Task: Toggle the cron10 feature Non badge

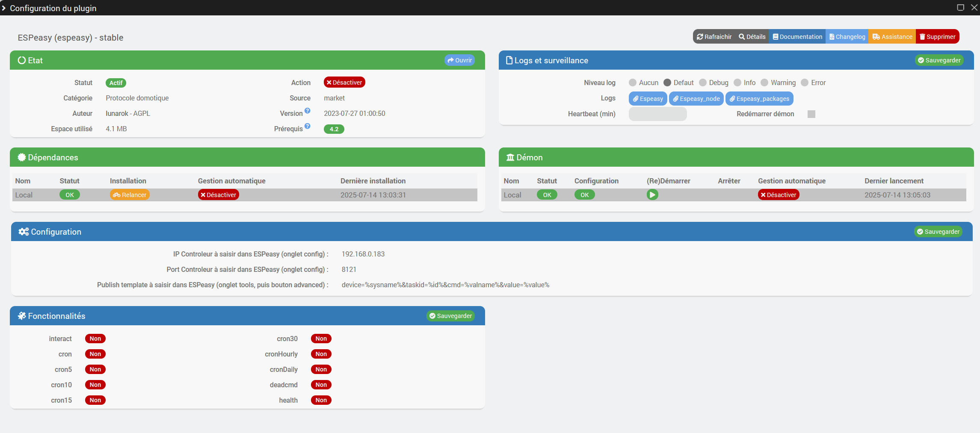Action: (95, 385)
